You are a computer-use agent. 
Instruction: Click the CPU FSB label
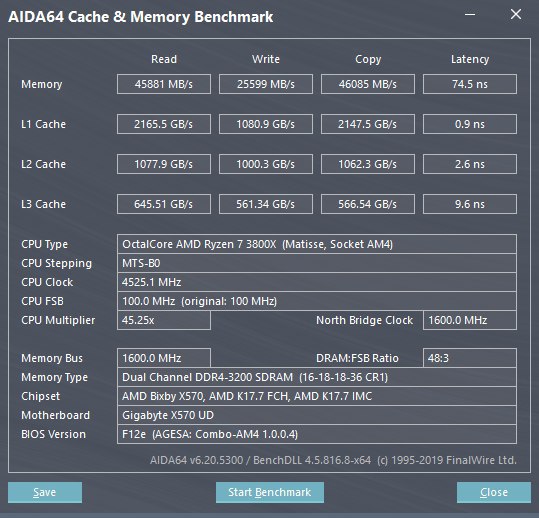point(42,301)
